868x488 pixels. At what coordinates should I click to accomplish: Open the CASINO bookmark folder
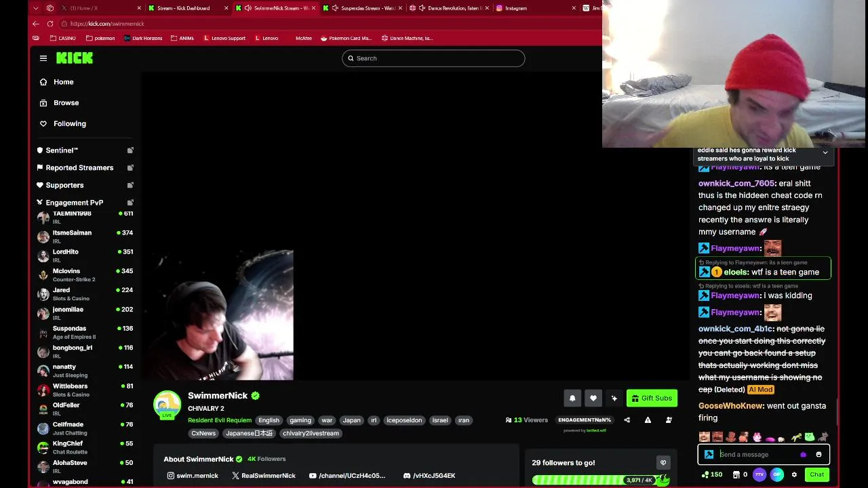click(63, 39)
